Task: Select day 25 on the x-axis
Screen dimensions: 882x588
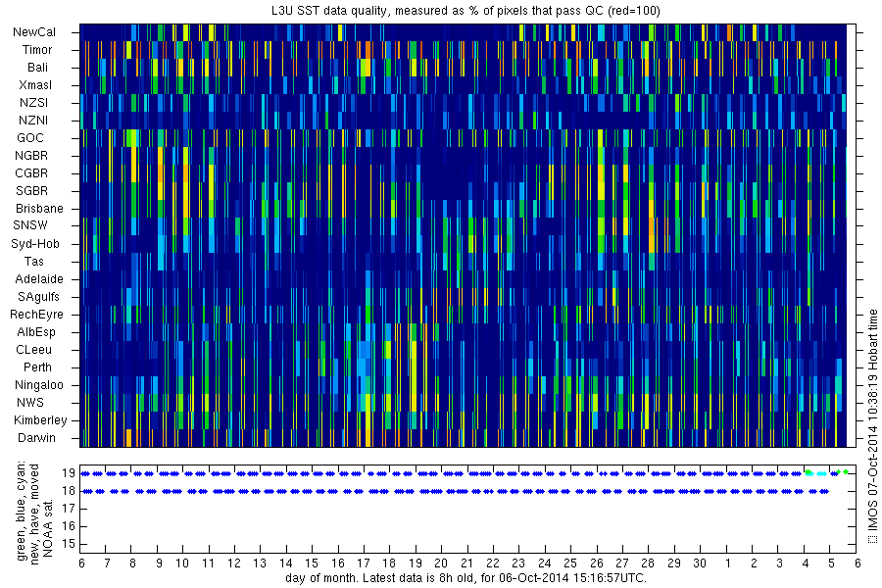Action: tap(570, 563)
